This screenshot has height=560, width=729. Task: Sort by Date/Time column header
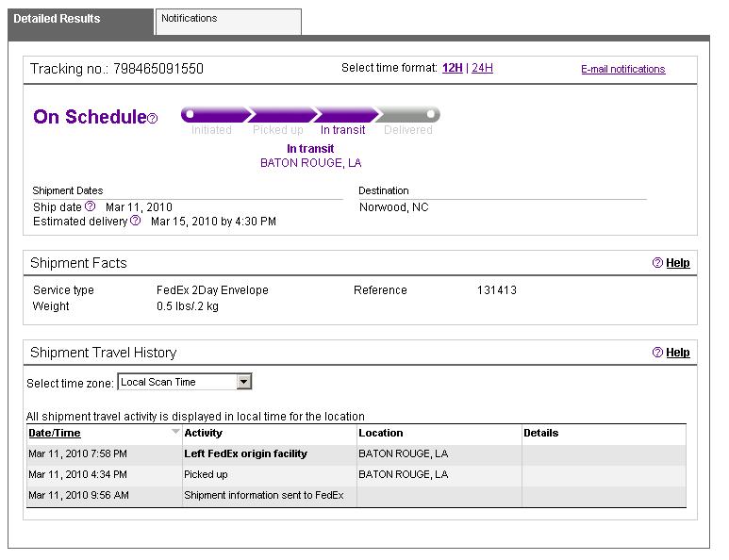click(55, 433)
